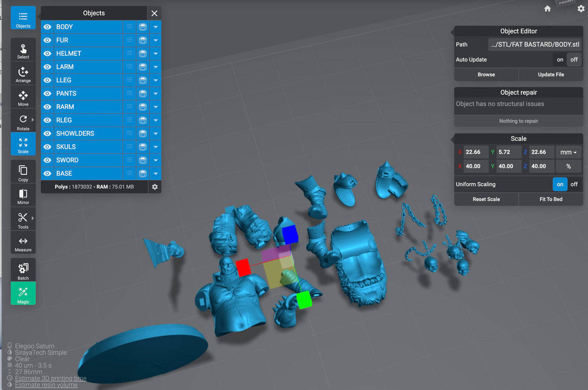
Task: Expand the SHOWLDERS row dropdown
Action: 155,133
